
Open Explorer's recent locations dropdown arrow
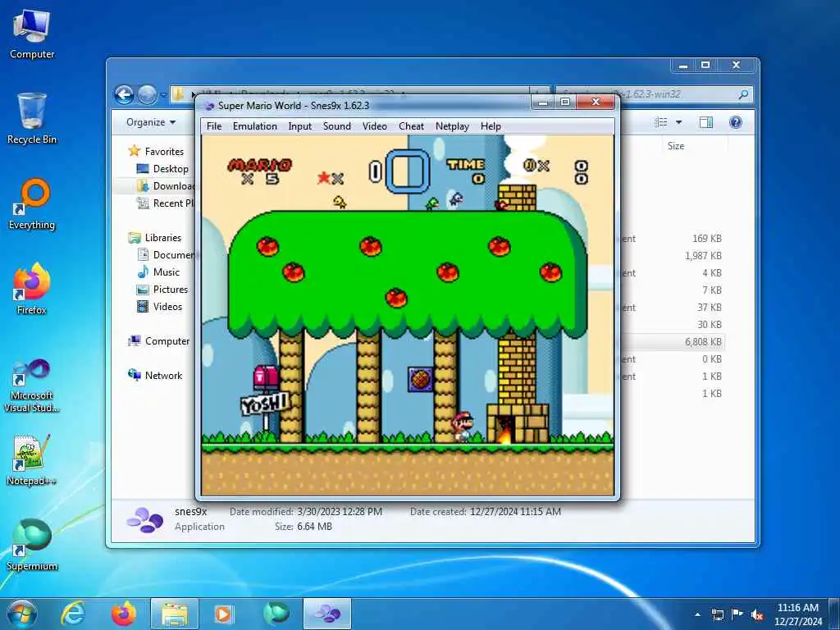tap(163, 96)
